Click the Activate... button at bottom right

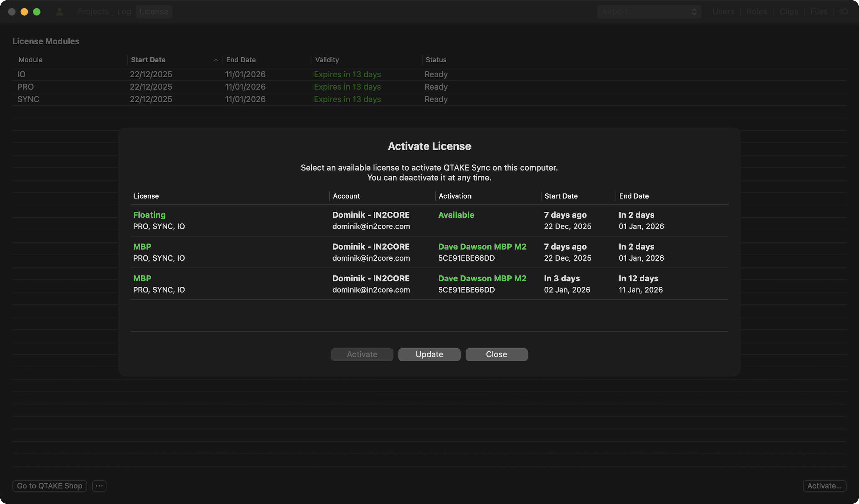coord(824,486)
